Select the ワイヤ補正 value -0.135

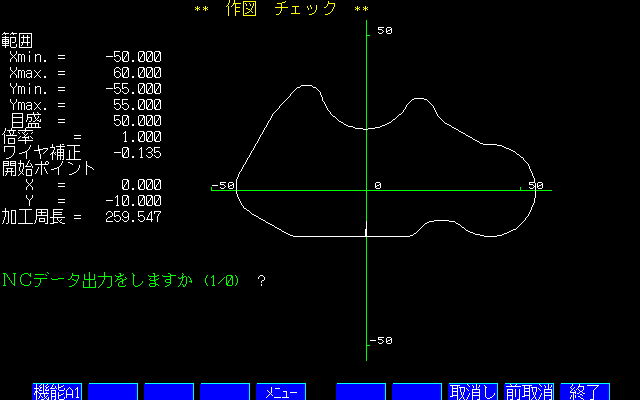[137, 153]
